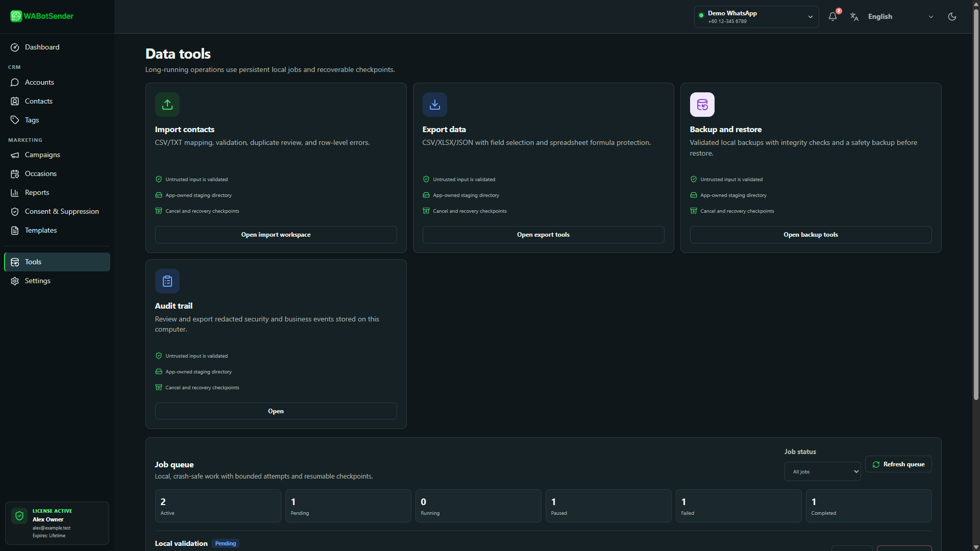
Task: Click the Completed jobs count card
Action: [x=869, y=506]
